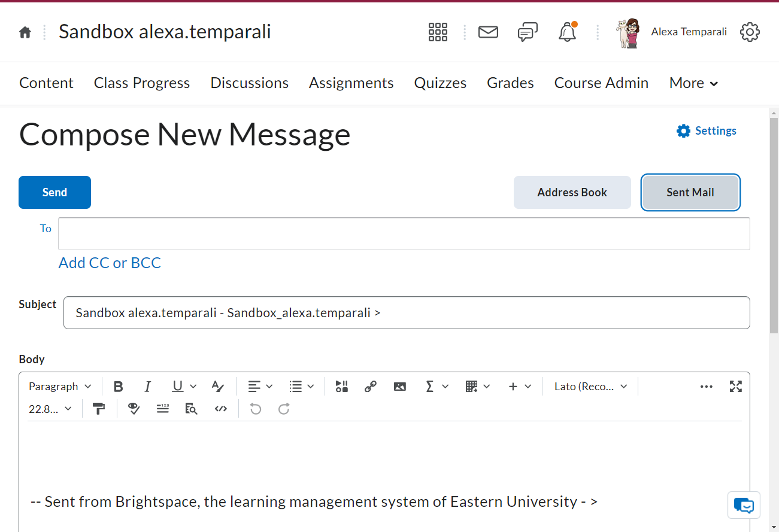Insert an image in the body
This screenshot has width=779, height=532.
[x=400, y=387]
